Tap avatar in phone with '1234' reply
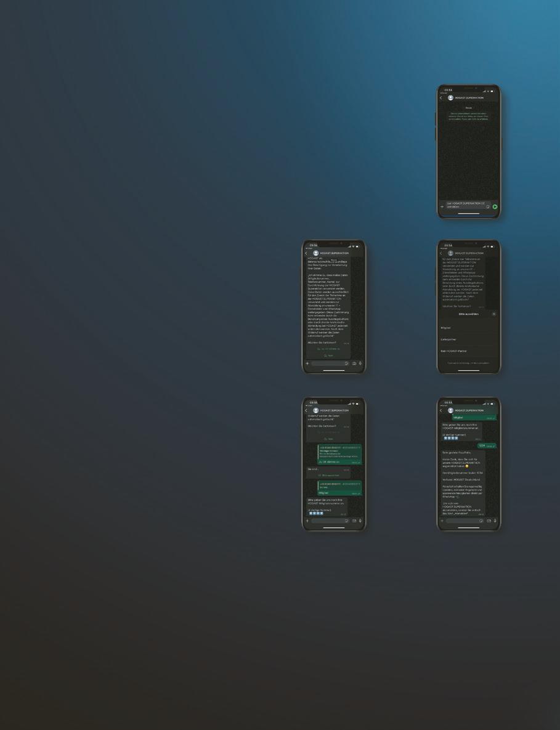Screen dimensions: 560x730 point(450,411)
